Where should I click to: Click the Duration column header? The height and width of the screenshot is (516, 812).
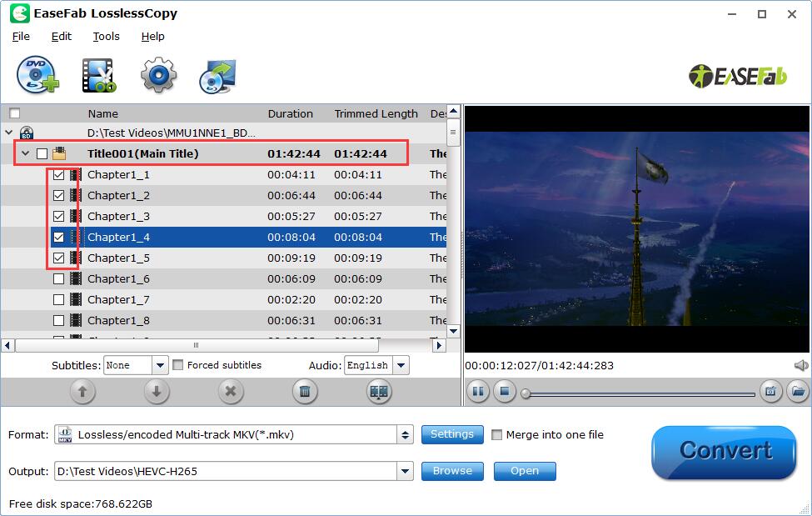coord(290,113)
